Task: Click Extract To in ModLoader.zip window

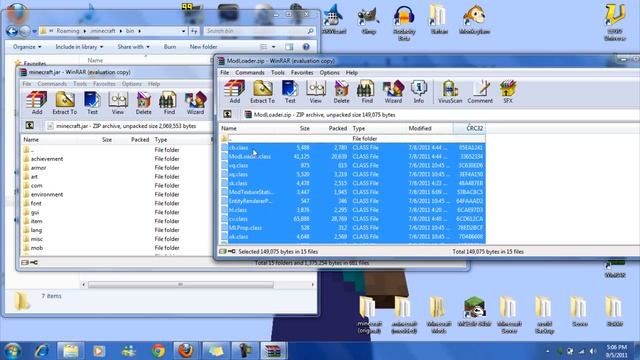Action: [262, 91]
